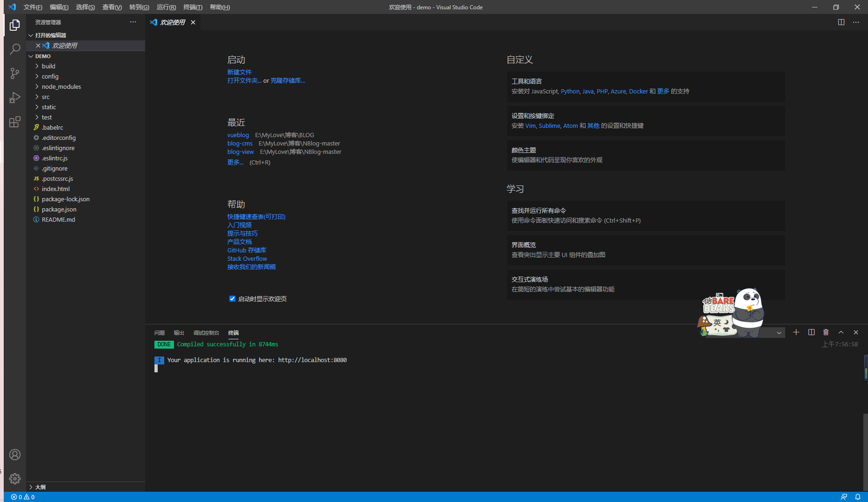Open the terminal selector dropdown
Viewport: 868px width, 502px height.
(x=779, y=333)
